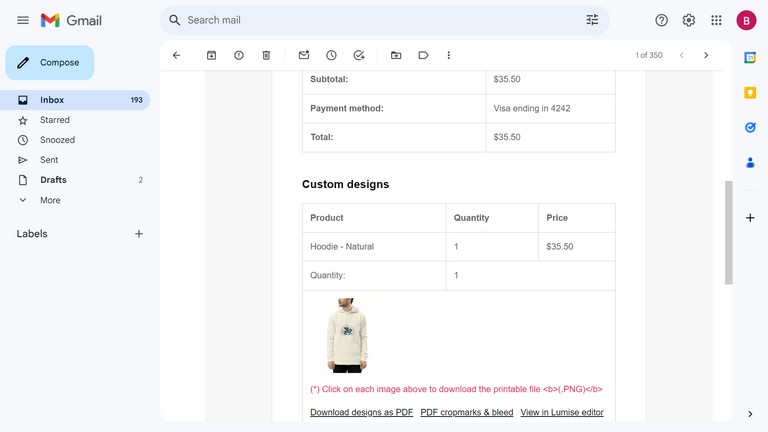Image resolution: width=768 pixels, height=432 pixels.
Task: Report this email as spam
Action: pos(238,55)
